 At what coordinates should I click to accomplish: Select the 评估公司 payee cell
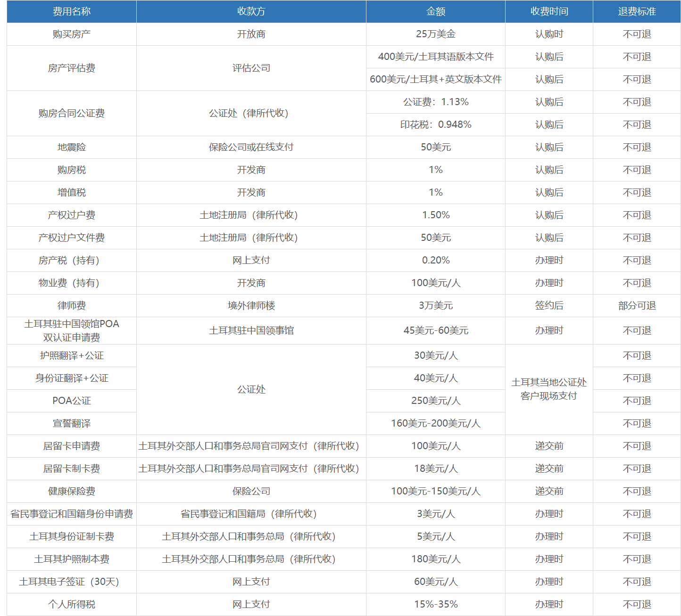pyautogui.click(x=251, y=68)
